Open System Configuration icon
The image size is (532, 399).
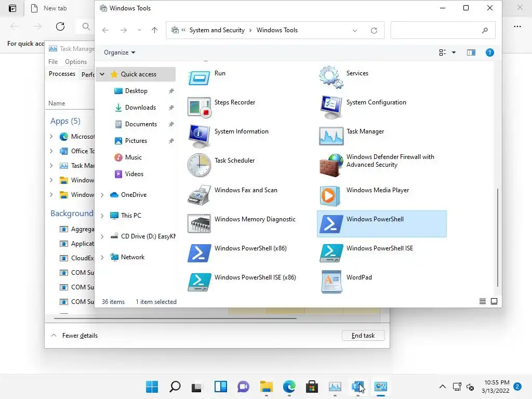pyautogui.click(x=331, y=107)
